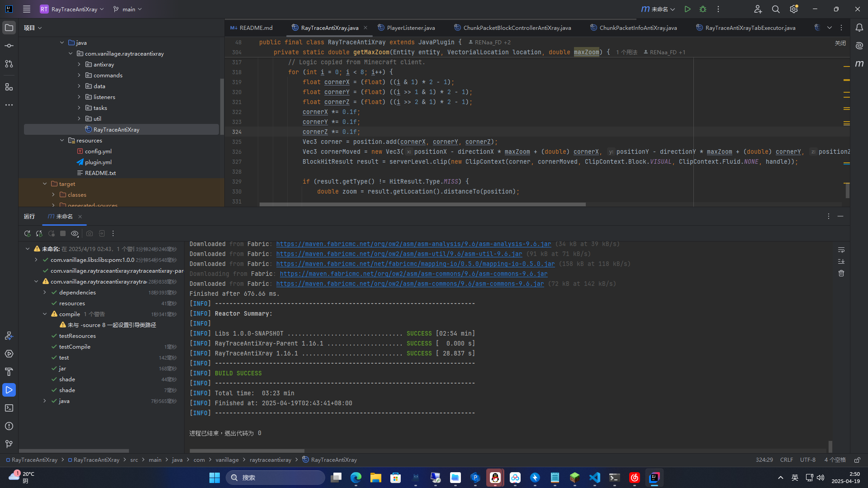The height and width of the screenshot is (488, 868).
Task: Toggle the eye filter in the Run toolbar
Action: pyautogui.click(x=75, y=233)
